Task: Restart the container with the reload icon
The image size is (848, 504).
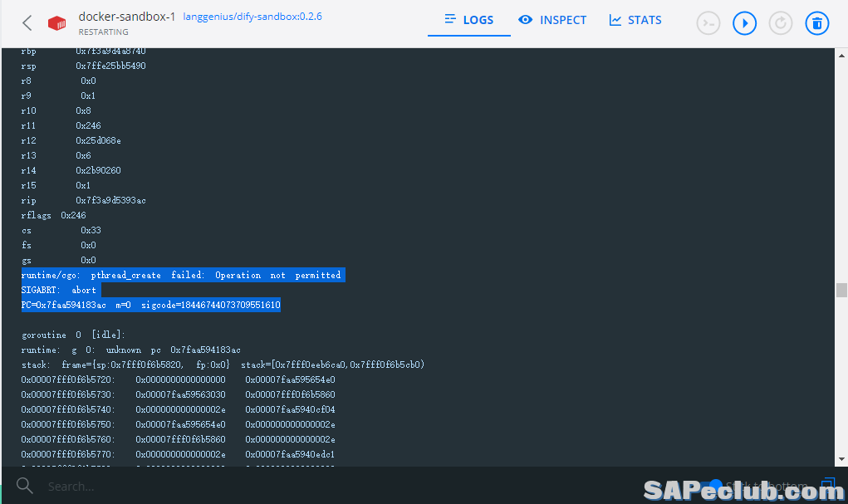Action: coord(780,23)
